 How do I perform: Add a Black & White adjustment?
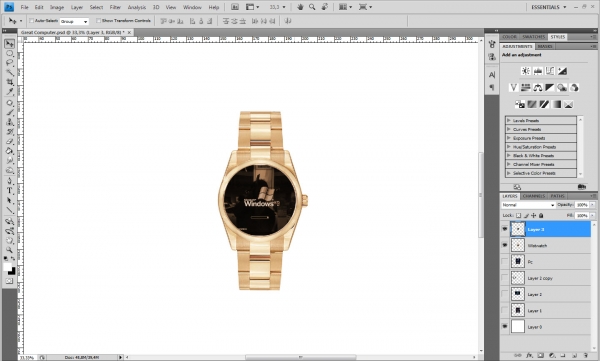pyautogui.click(x=550, y=88)
